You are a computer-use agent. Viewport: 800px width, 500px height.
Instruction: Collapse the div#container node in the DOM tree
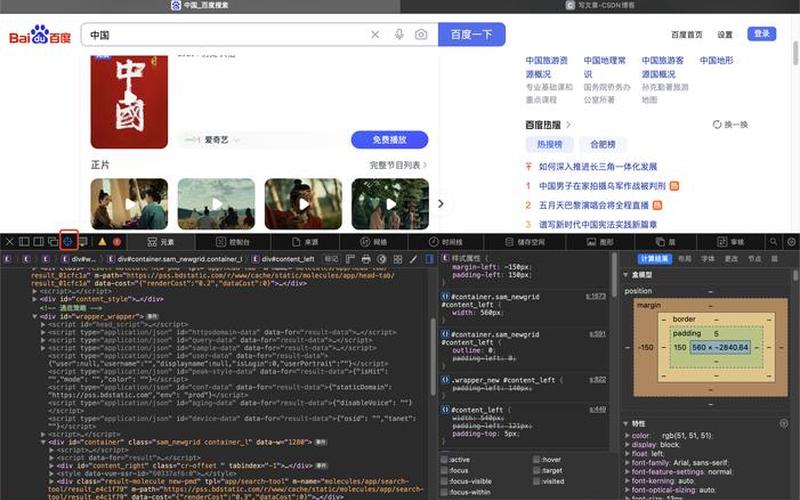[x=43, y=442]
